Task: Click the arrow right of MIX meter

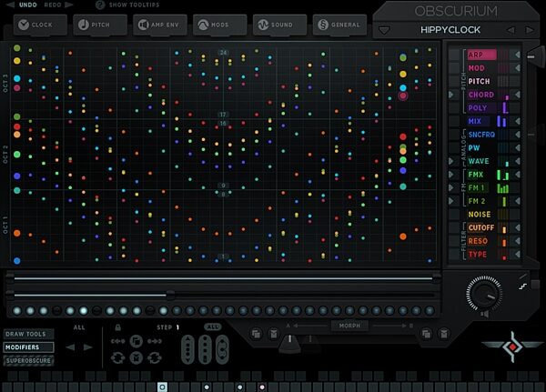Action: tap(517, 121)
